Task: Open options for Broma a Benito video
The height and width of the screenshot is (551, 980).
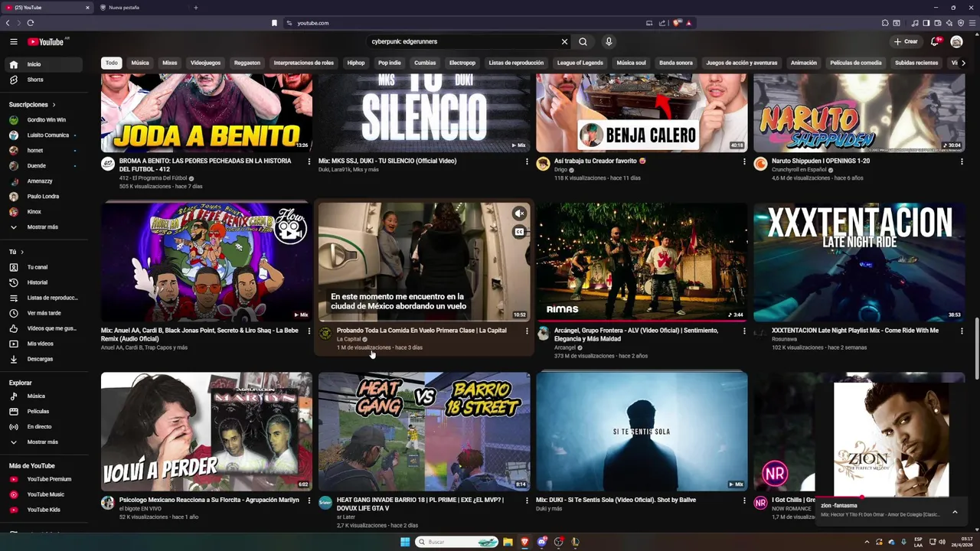Action: coord(309,161)
